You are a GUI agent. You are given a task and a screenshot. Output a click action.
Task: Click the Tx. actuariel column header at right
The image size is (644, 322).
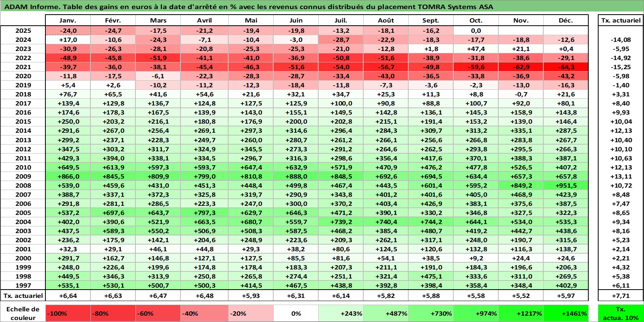621,21
